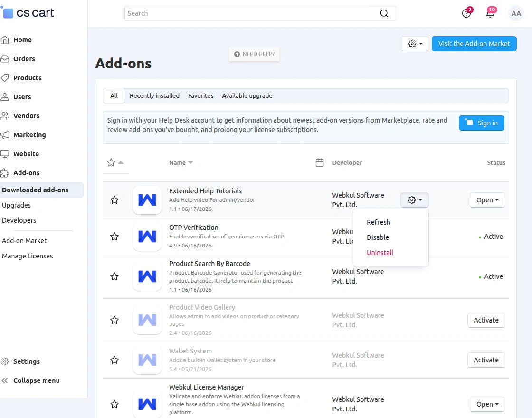
Task: Choose Uninstall in the gear menu
Action: click(380, 252)
